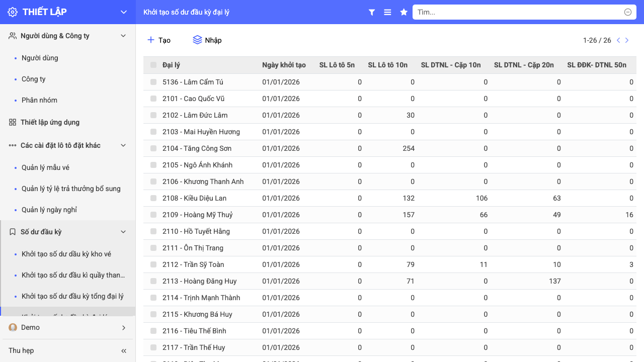Open Quản lý mẫu vé menu item
The height and width of the screenshot is (362, 644).
[45, 167]
